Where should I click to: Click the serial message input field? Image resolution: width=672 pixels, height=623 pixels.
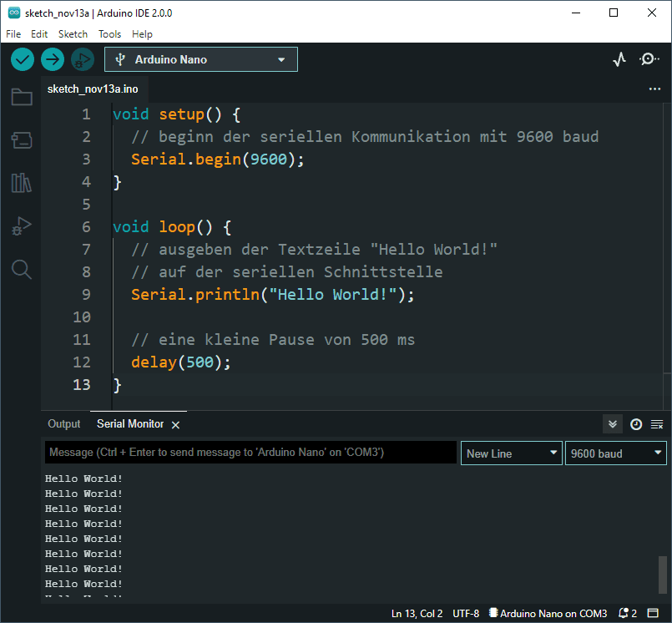250,453
